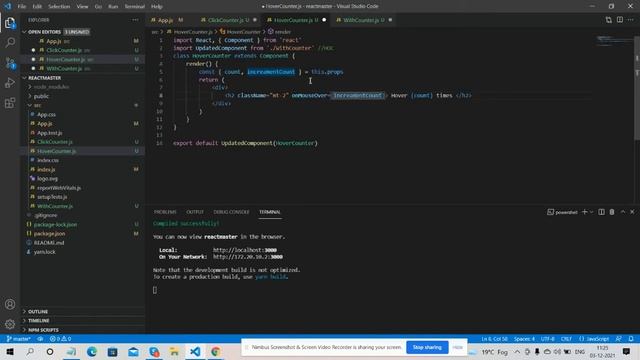
Task: Click the JavaScript language mode indicator
Action: (594, 339)
